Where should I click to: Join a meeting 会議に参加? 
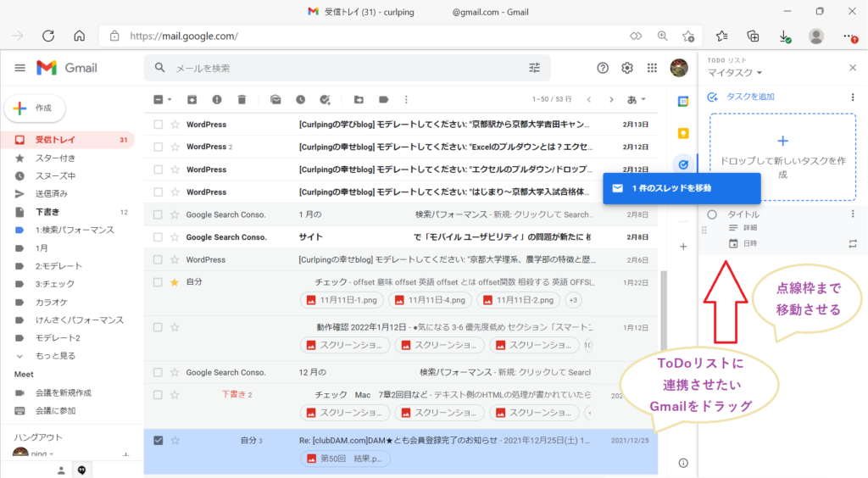55,410
